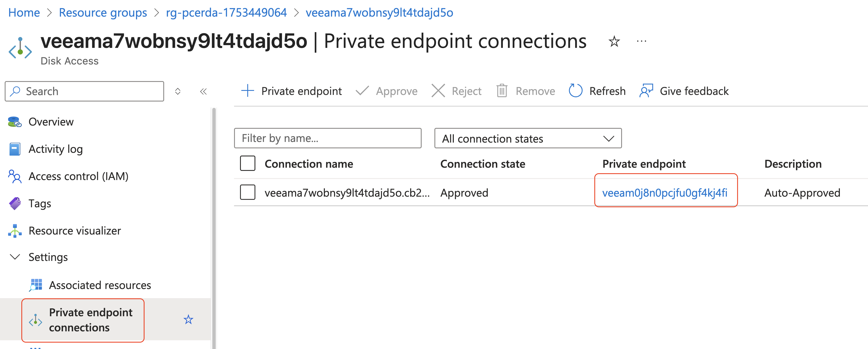This screenshot has height=349, width=868.
Task: Click the plus icon for Private endpoint
Action: coord(248,91)
